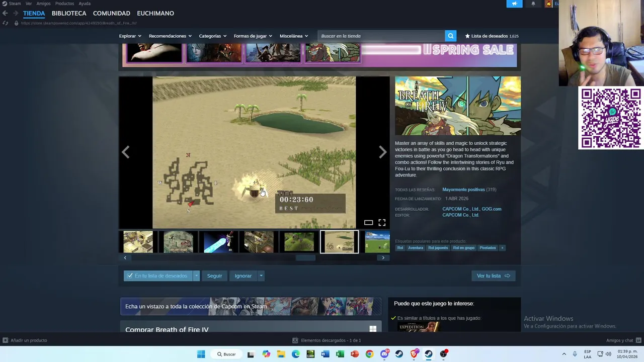Click the store search magnifier button
This screenshot has height=362, width=644.
coord(451,36)
